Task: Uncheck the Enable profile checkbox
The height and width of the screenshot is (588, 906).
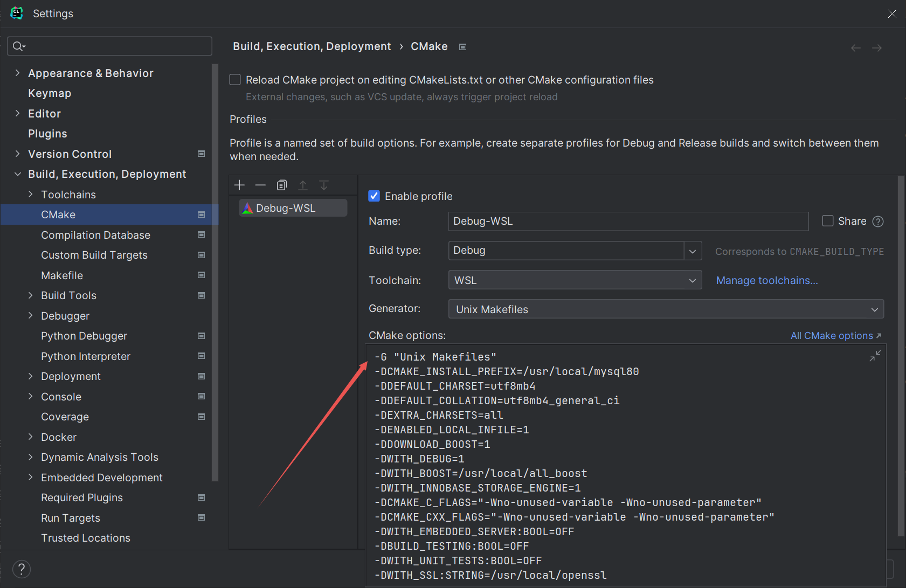Action: tap(374, 196)
